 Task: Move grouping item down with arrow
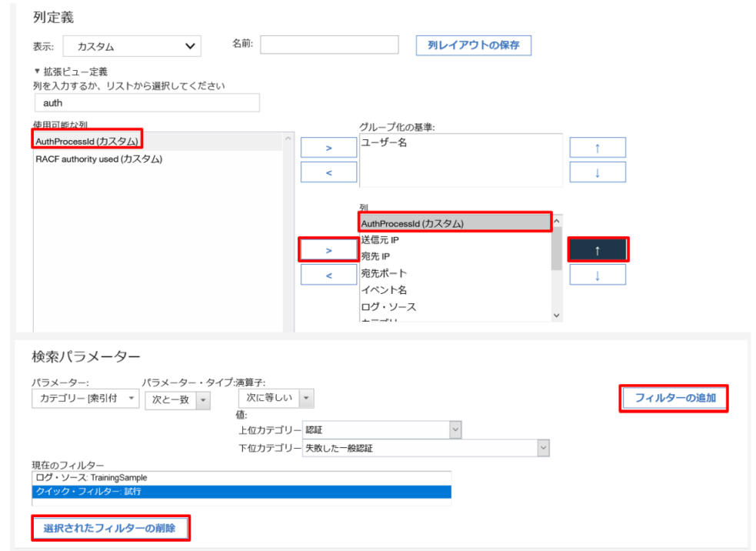coord(598,172)
